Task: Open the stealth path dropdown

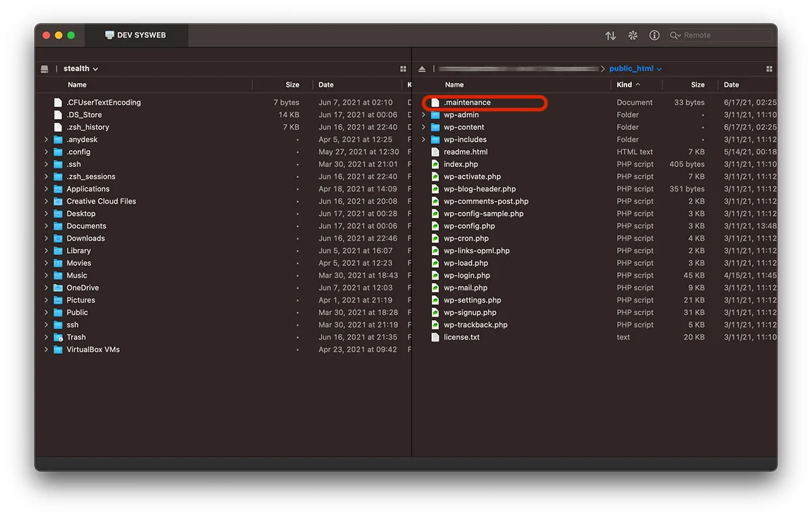Action: (81, 68)
